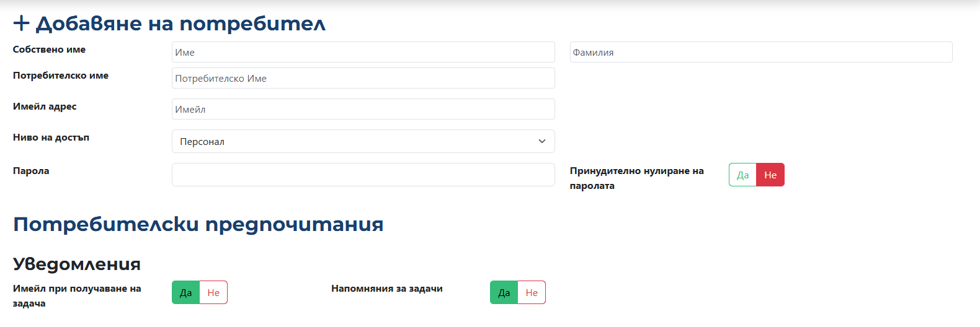The height and width of the screenshot is (327, 980).
Task: Click the Парола label
Action: tap(31, 171)
